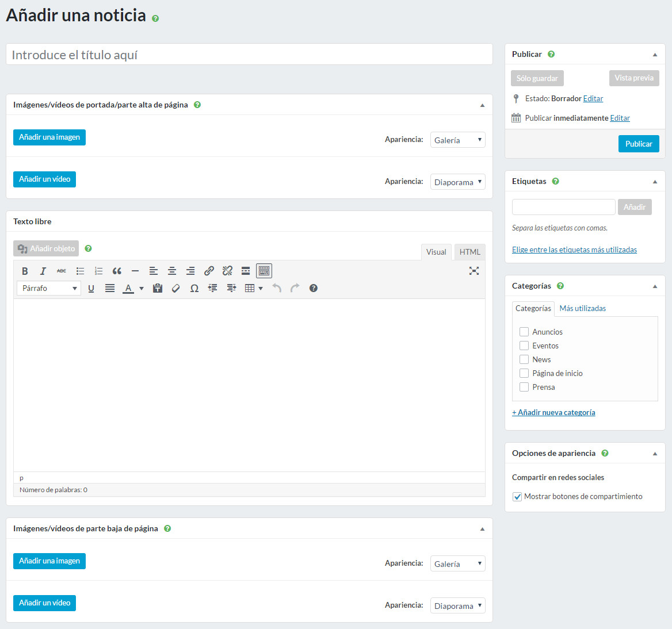Toggle bold formatting in the editor

point(25,271)
